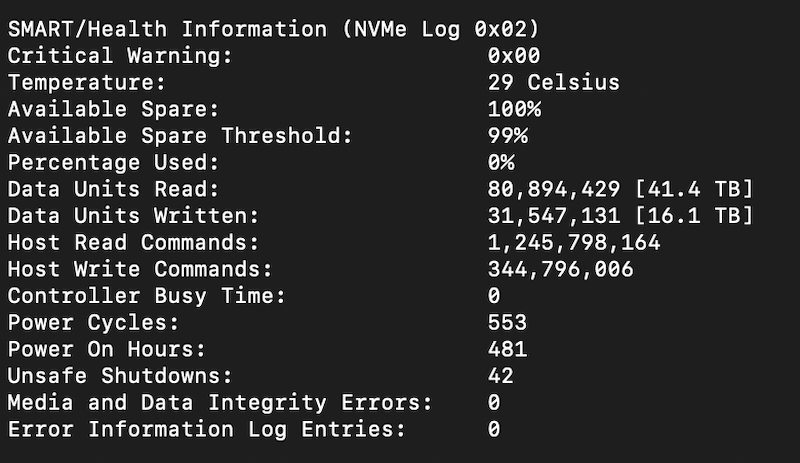Click the [41.4 TB] read total
This screenshot has width=800, height=463.
693,189
